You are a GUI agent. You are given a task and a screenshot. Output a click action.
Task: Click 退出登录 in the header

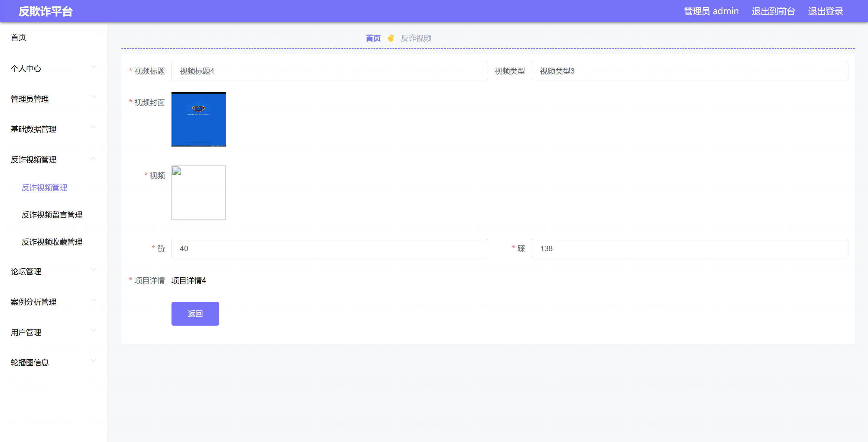point(825,11)
